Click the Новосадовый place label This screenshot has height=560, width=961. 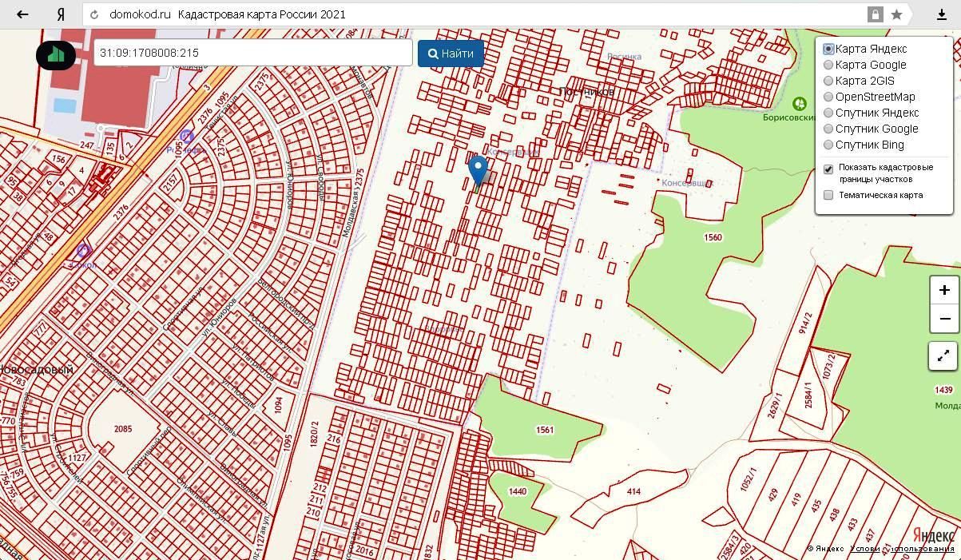[x=37, y=370]
